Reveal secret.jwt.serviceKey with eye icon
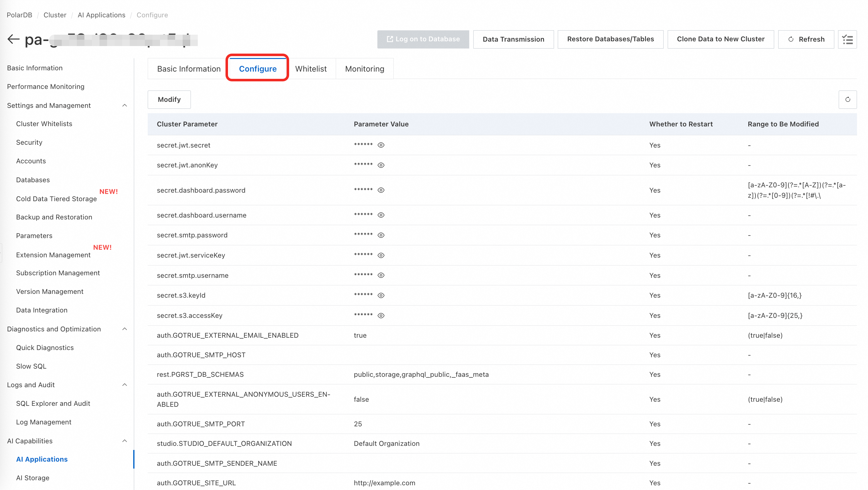This screenshot has width=868, height=490. [x=381, y=255]
